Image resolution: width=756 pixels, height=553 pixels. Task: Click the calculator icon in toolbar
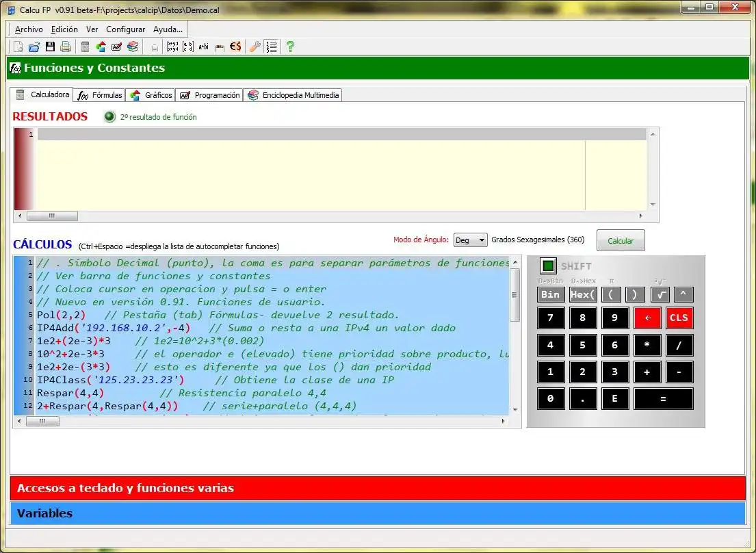(86, 47)
